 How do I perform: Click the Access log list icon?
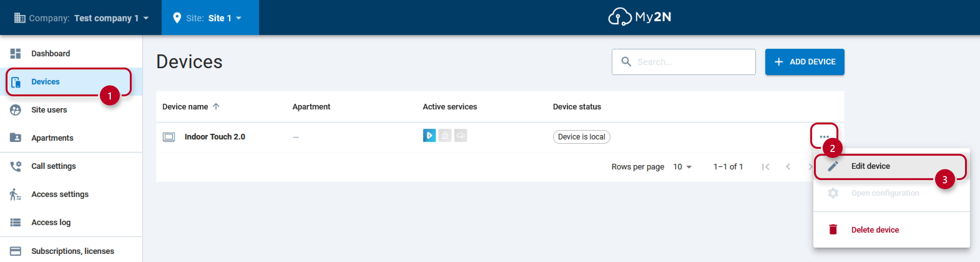tap(15, 222)
